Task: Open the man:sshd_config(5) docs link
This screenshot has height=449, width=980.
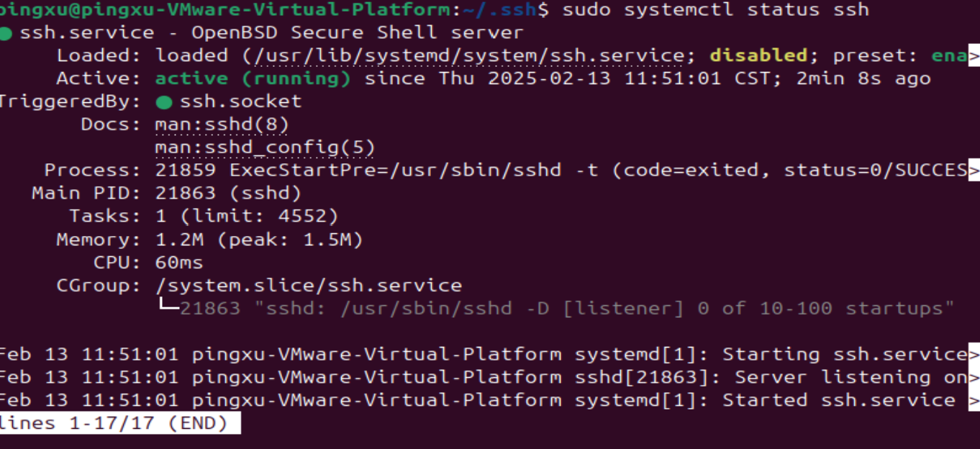Action: [x=265, y=148]
